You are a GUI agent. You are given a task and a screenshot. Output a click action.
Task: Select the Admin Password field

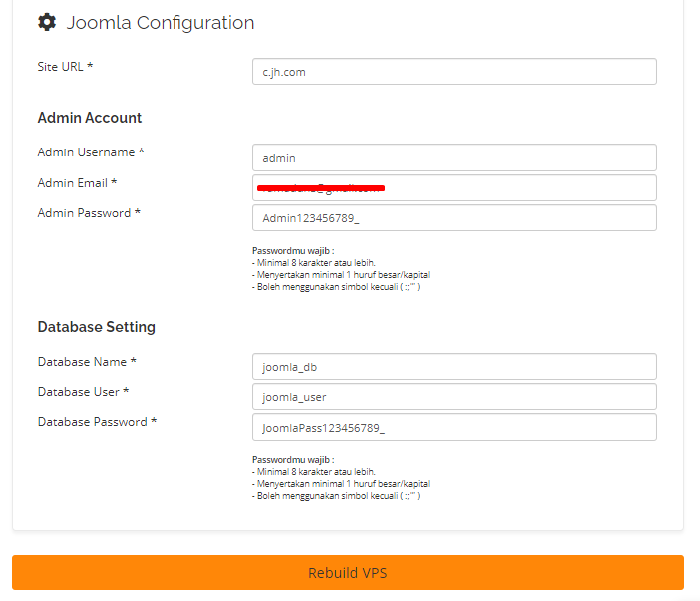[455, 217]
